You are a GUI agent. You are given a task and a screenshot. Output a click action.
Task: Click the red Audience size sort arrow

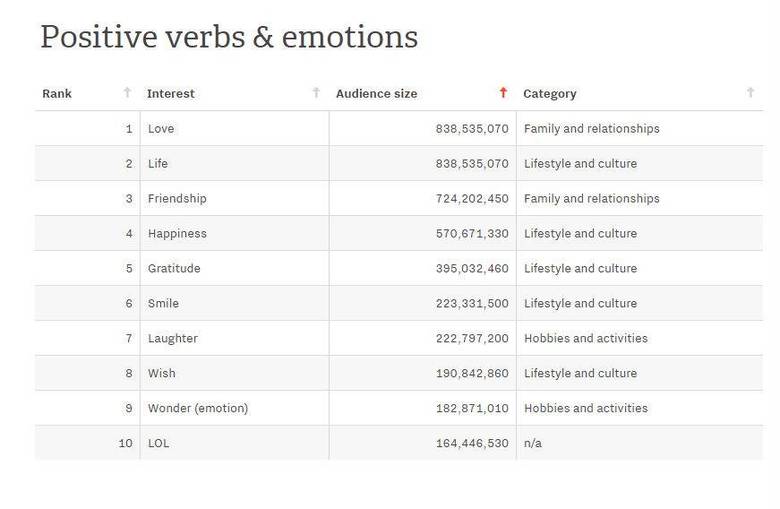pos(503,93)
